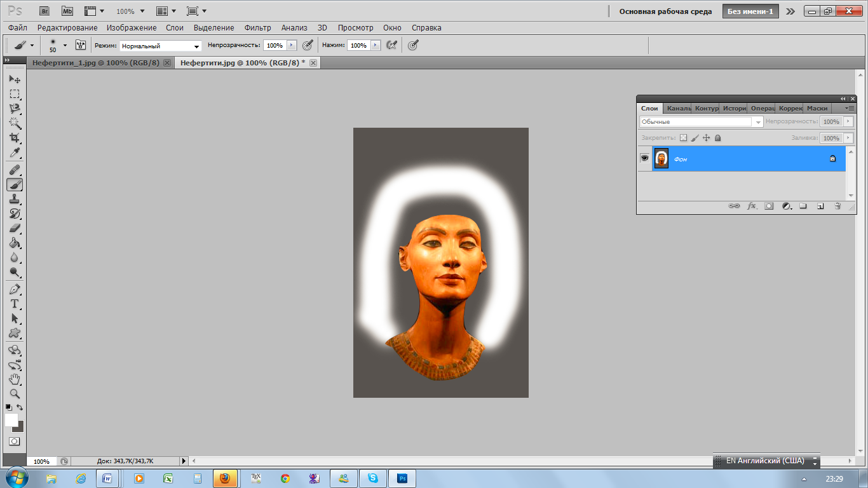Select the History Brush tool
Viewport: 868px width, 488px height.
[15, 213]
